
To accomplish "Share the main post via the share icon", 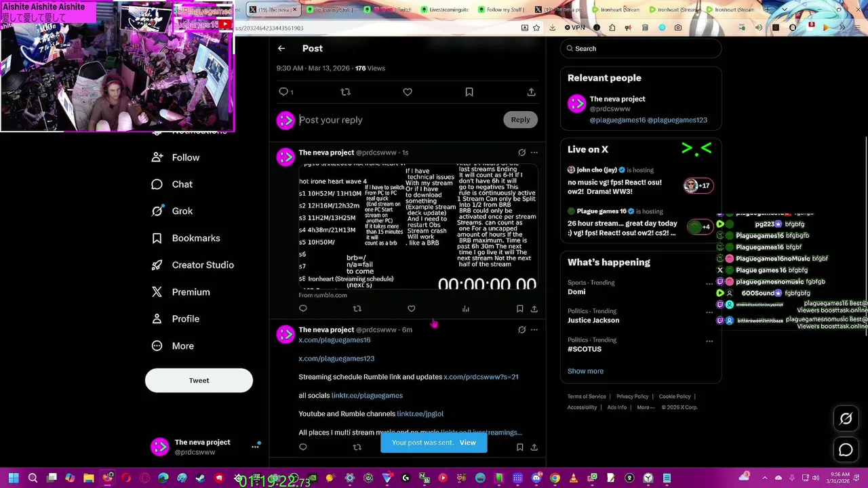I will [531, 91].
